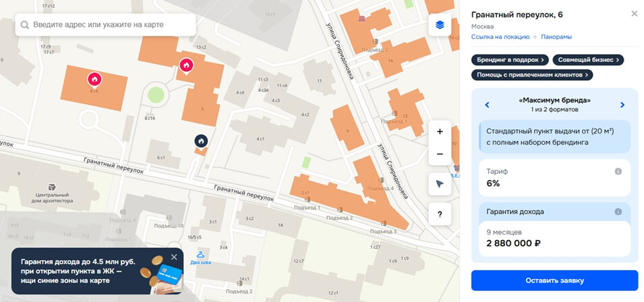The height and width of the screenshot is (302, 644).
Task: Open the question mark help button
Action: [440, 214]
